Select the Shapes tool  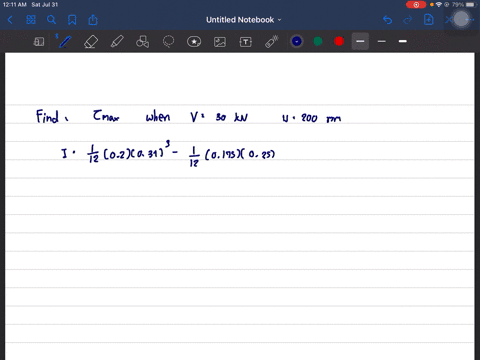pyautogui.click(x=143, y=42)
